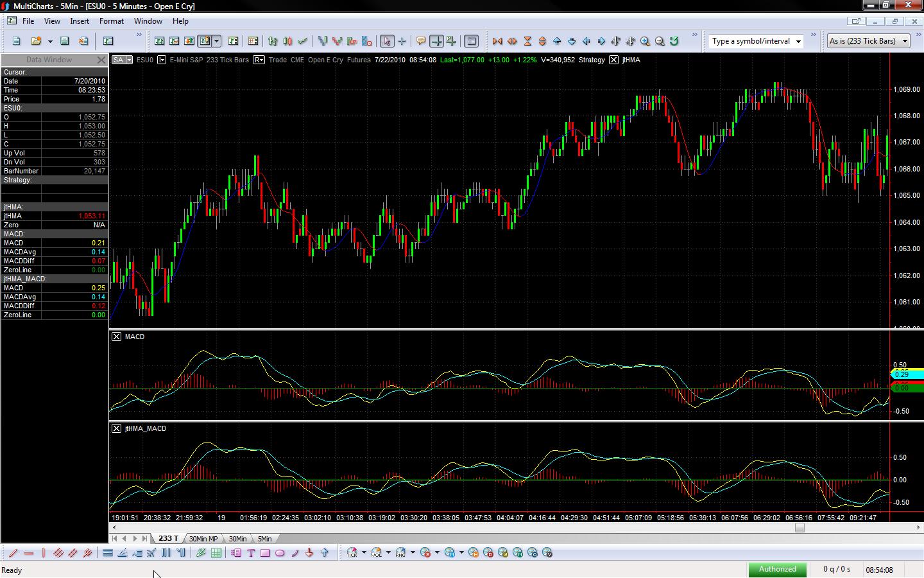The height and width of the screenshot is (578, 924).
Task: Click the I button next to ESU0
Action: [x=162, y=60]
